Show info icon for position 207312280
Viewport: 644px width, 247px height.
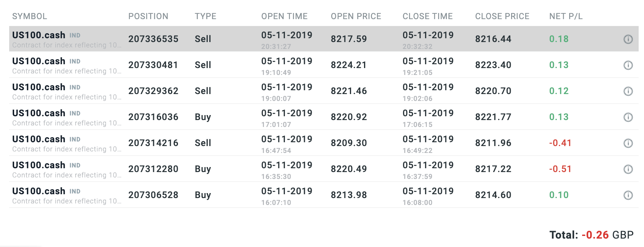pos(628,169)
